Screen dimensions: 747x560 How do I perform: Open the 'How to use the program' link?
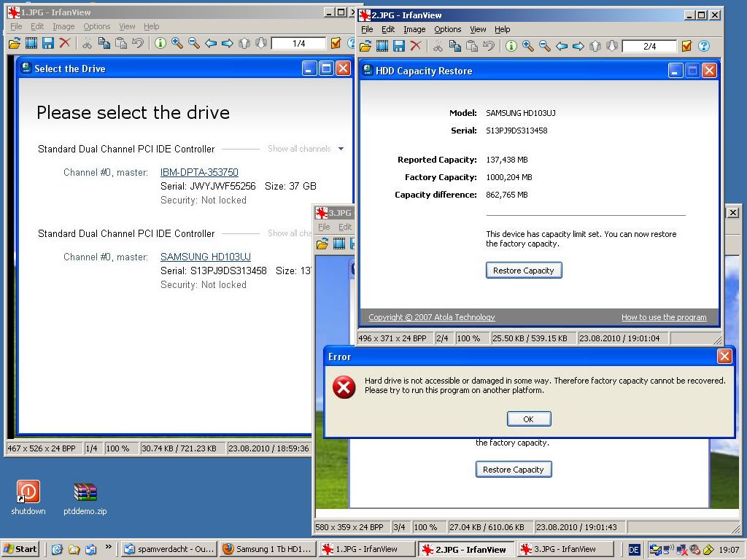pyautogui.click(x=664, y=317)
